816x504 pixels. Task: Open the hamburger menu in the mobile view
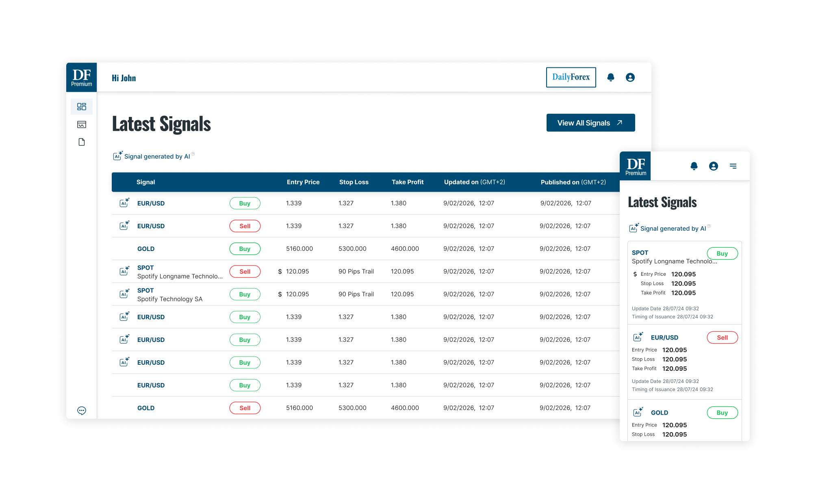(733, 166)
